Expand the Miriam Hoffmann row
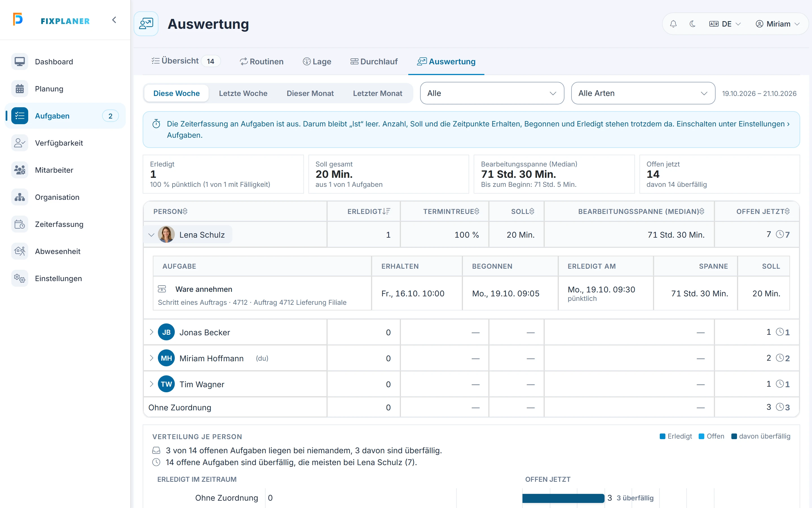812x508 pixels. 151,358
